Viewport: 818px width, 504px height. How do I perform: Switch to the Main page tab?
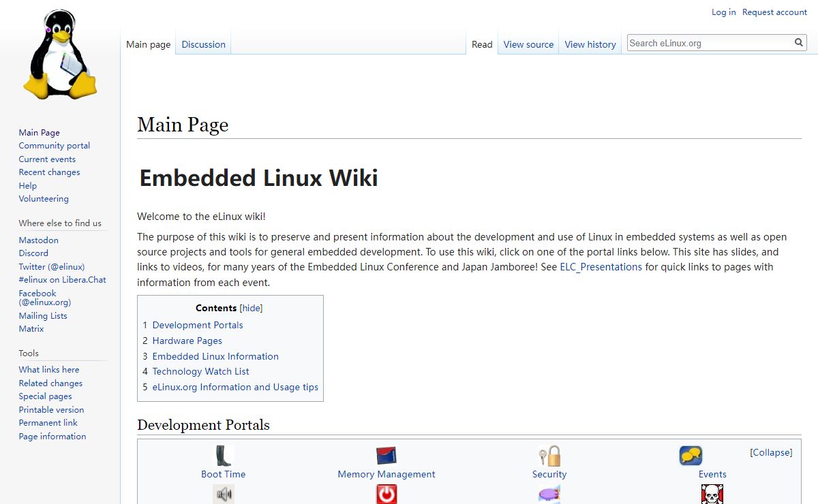(149, 44)
